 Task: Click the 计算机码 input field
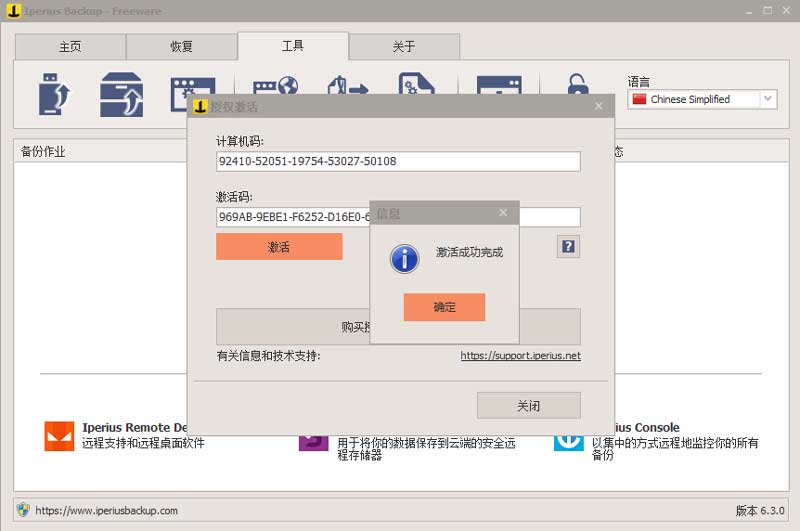point(398,161)
